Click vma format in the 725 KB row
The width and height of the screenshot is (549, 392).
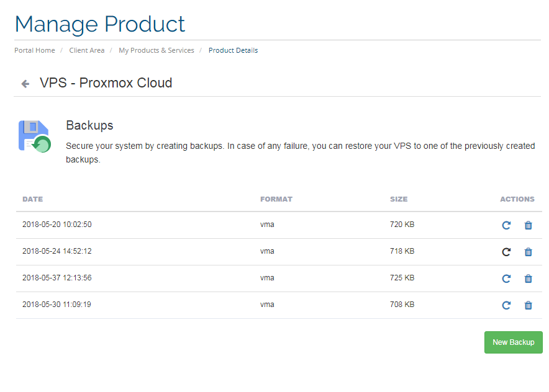coord(267,278)
